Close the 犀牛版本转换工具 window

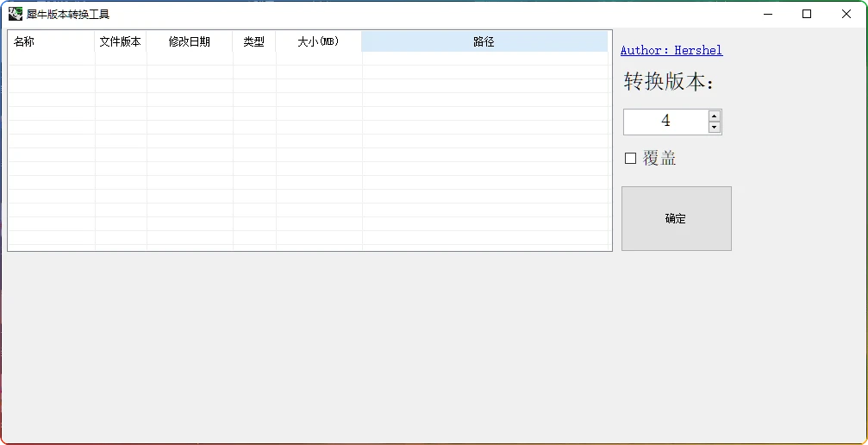[846, 15]
